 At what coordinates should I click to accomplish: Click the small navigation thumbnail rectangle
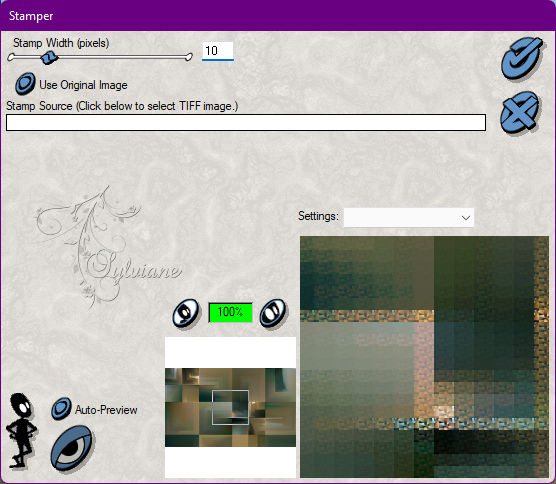click(x=230, y=407)
